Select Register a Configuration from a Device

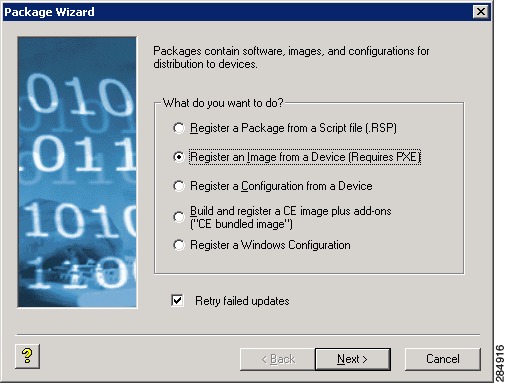point(179,186)
